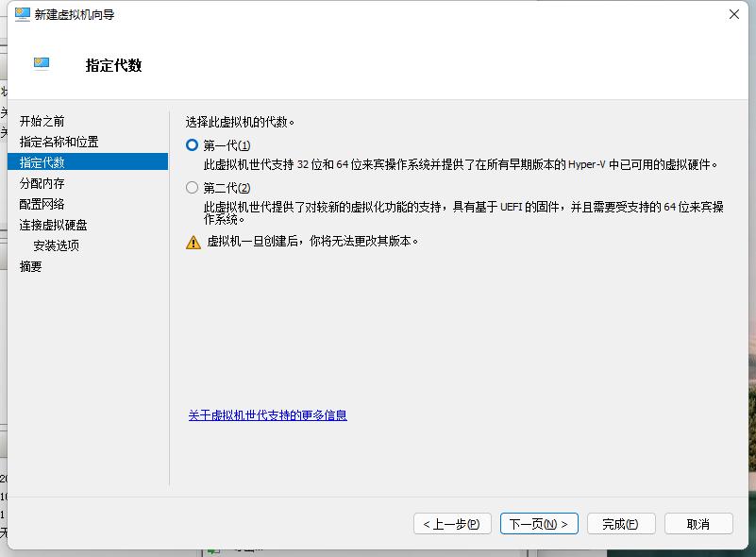Open the link about virtual machine generation support
Viewport: 756px width, 557px height.
[x=267, y=415]
